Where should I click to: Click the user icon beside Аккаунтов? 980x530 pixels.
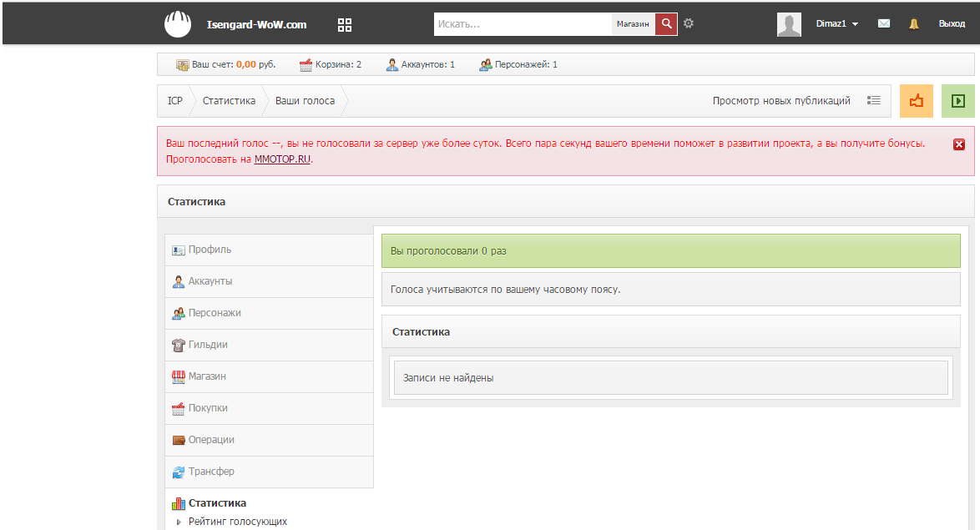pos(391,64)
